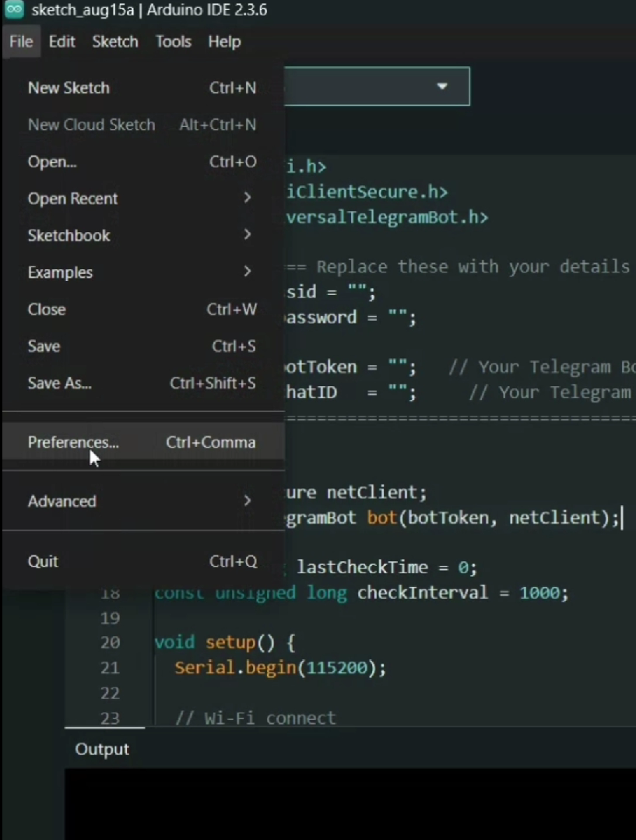
Task: Select Save As... from the File menu
Action: coord(59,383)
